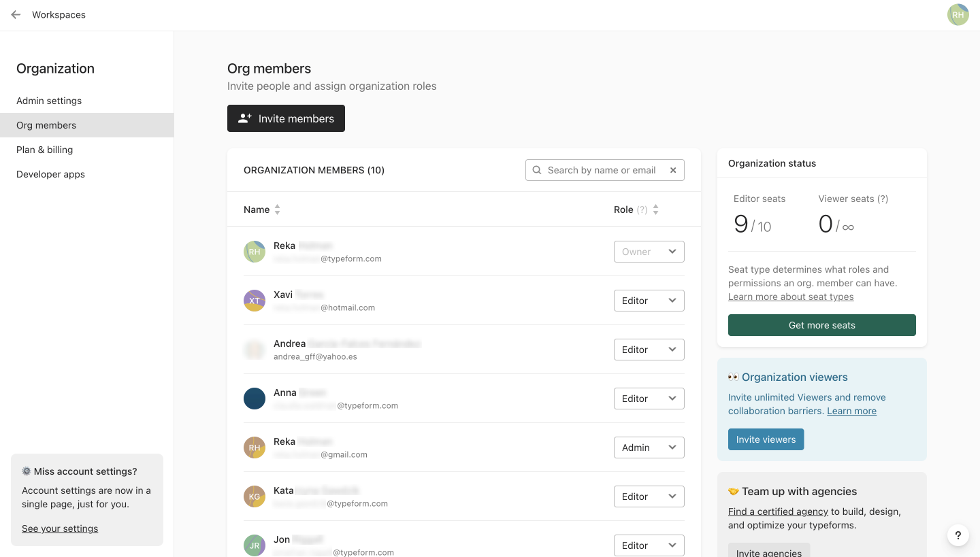Go to Admin settings in the sidebar
This screenshot has height=557, width=980.
pyautogui.click(x=49, y=101)
